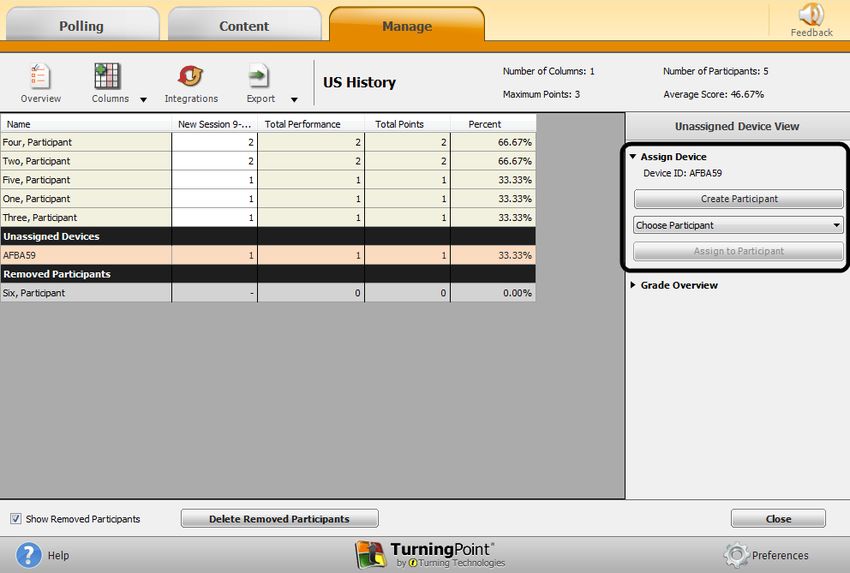Image resolution: width=850 pixels, height=573 pixels.
Task: Open the Export dropdown arrow
Action: [x=294, y=99]
